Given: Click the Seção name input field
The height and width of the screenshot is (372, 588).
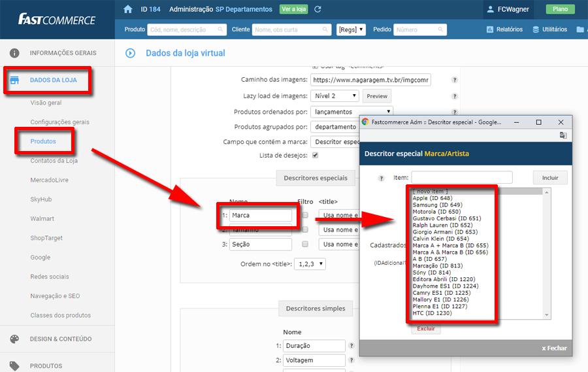Looking at the screenshot, I should tap(261, 244).
